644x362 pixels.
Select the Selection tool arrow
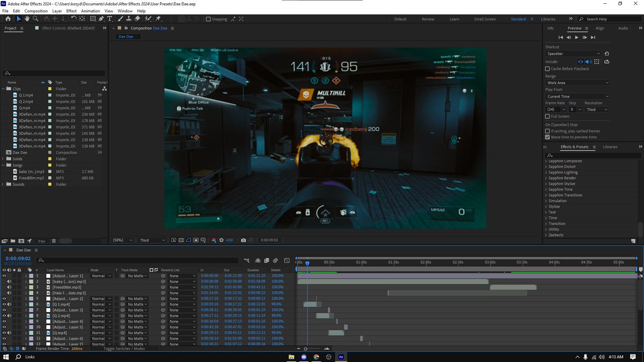click(18, 19)
